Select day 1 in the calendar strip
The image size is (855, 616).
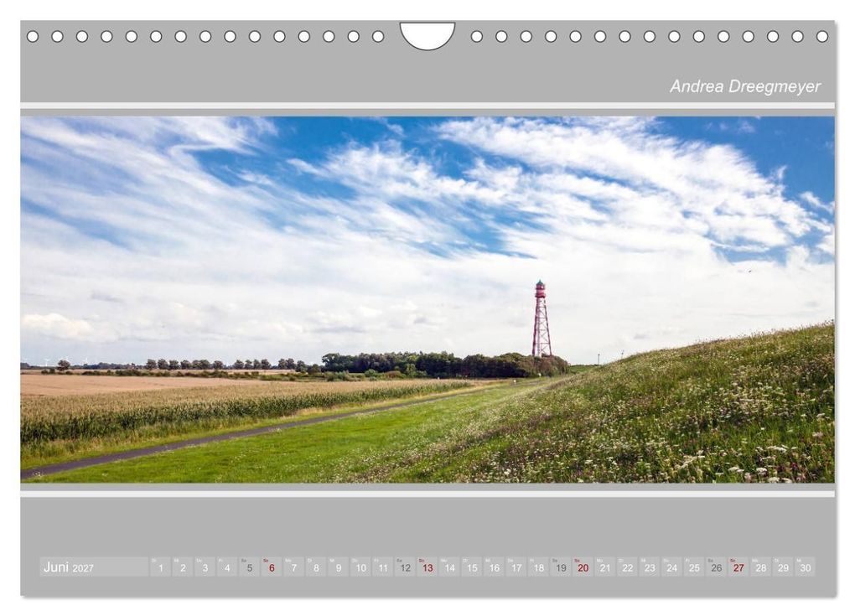pos(160,567)
